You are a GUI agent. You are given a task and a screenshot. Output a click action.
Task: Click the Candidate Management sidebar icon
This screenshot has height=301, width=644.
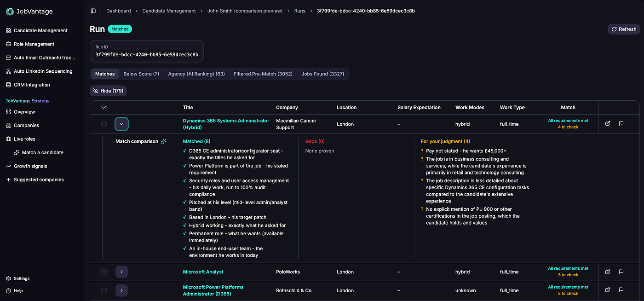click(x=9, y=30)
